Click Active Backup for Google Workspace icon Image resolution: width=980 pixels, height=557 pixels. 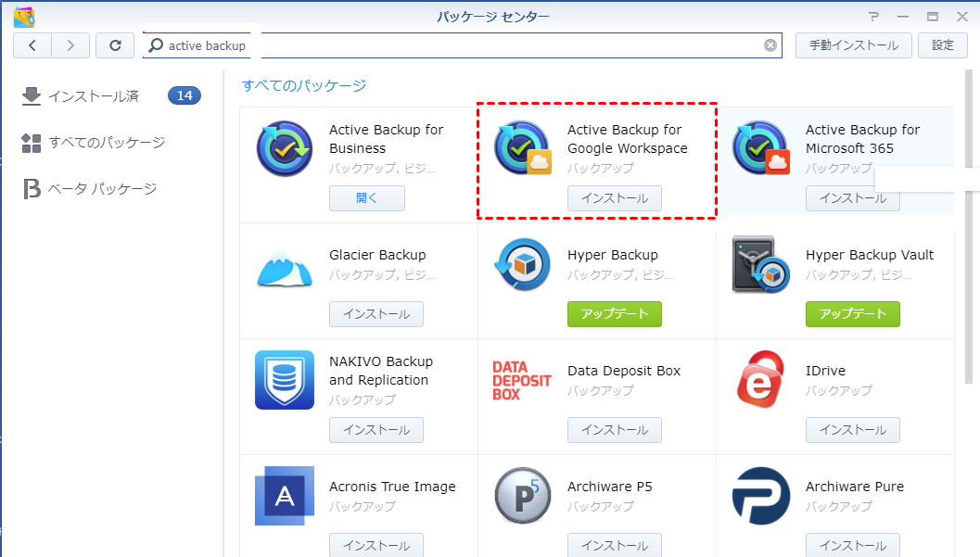pyautogui.click(x=523, y=148)
